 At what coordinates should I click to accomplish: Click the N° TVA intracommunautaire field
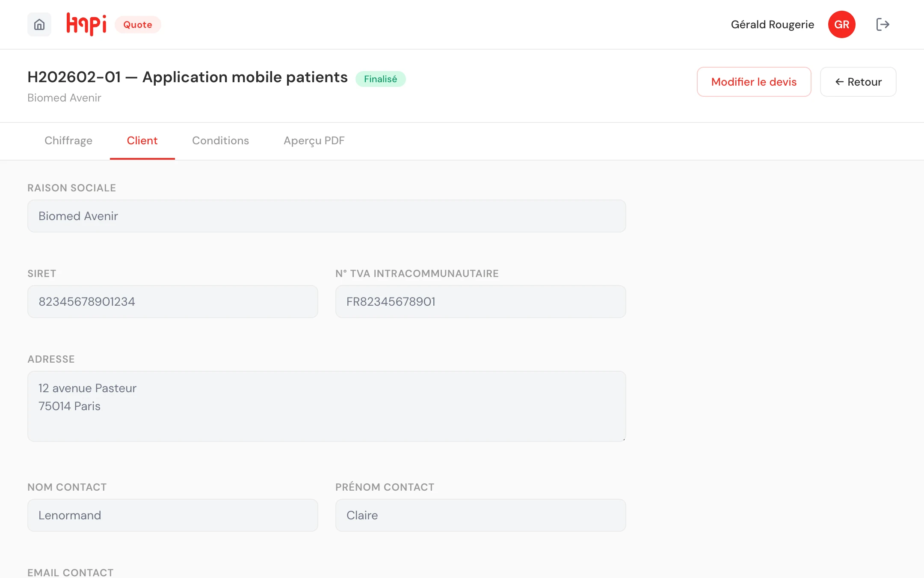tap(481, 301)
